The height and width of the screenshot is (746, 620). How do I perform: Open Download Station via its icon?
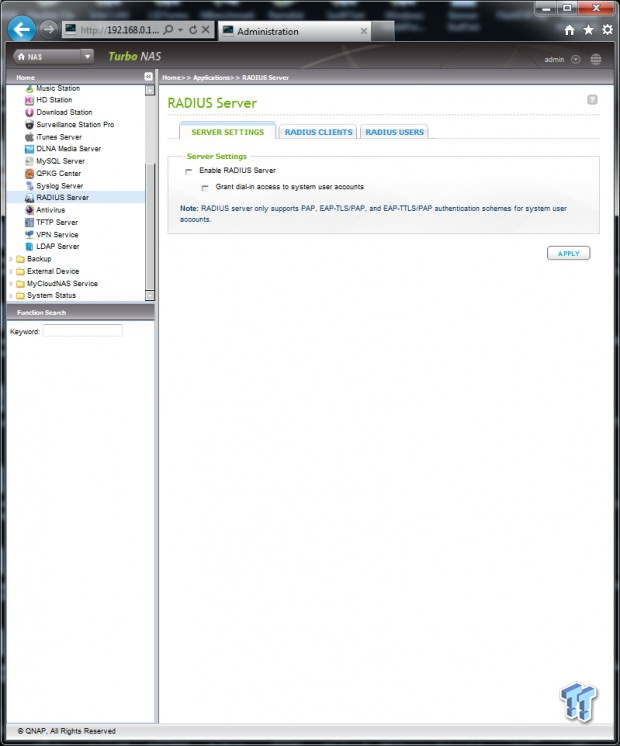pos(30,112)
